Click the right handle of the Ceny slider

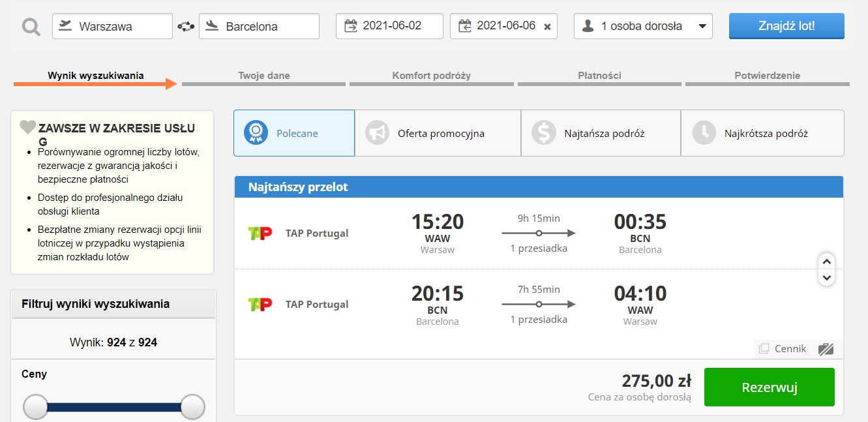pyautogui.click(x=192, y=407)
